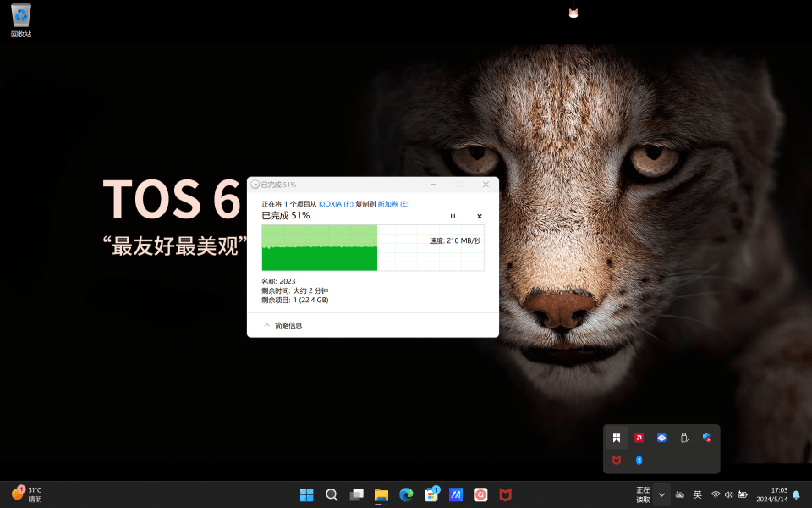Open the red circular taskbar app
Image resolution: width=812 pixels, height=508 pixels.
480,494
